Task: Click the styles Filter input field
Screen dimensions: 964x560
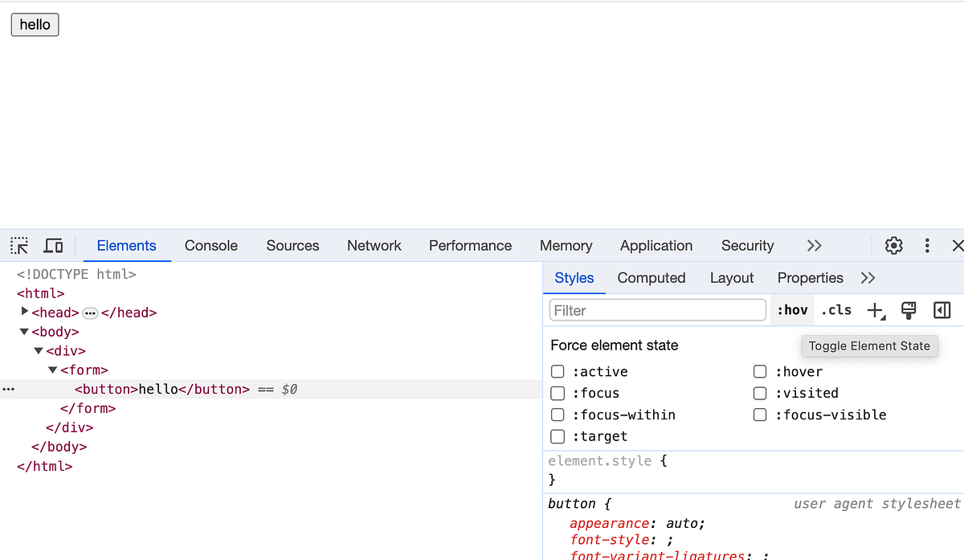Action: point(657,309)
